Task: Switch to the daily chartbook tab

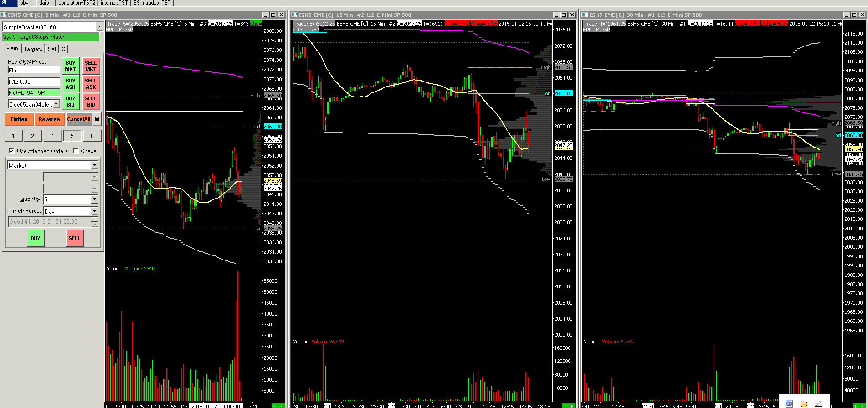Action: tap(44, 3)
